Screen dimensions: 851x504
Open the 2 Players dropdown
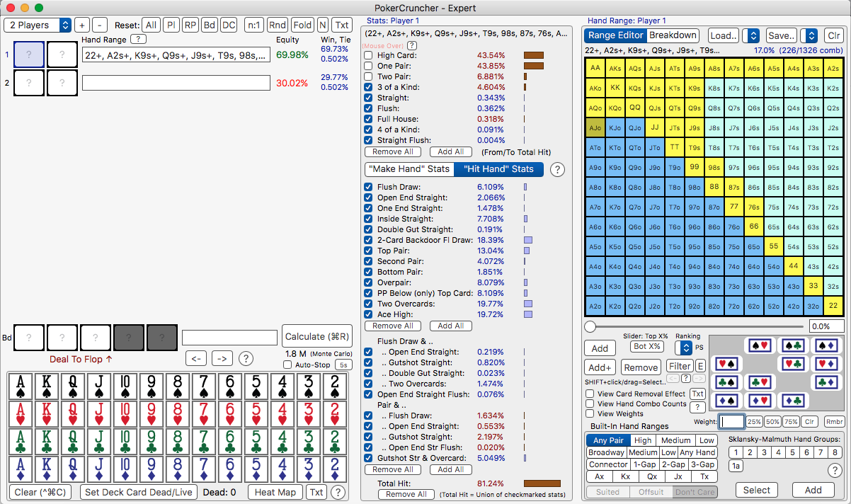tap(38, 25)
